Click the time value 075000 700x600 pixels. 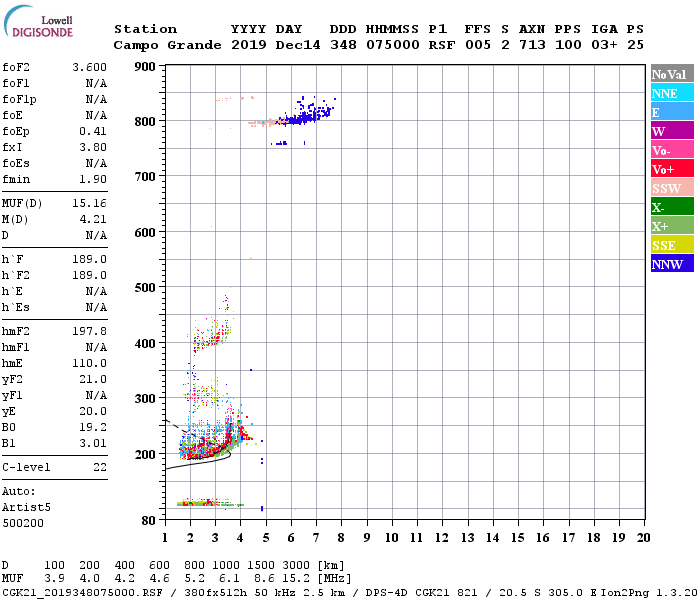click(x=393, y=45)
